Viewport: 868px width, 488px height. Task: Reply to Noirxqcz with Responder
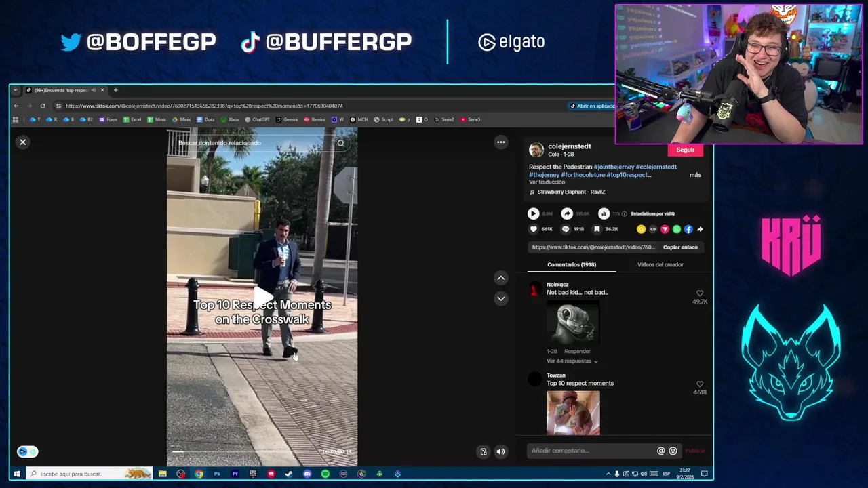coord(577,351)
